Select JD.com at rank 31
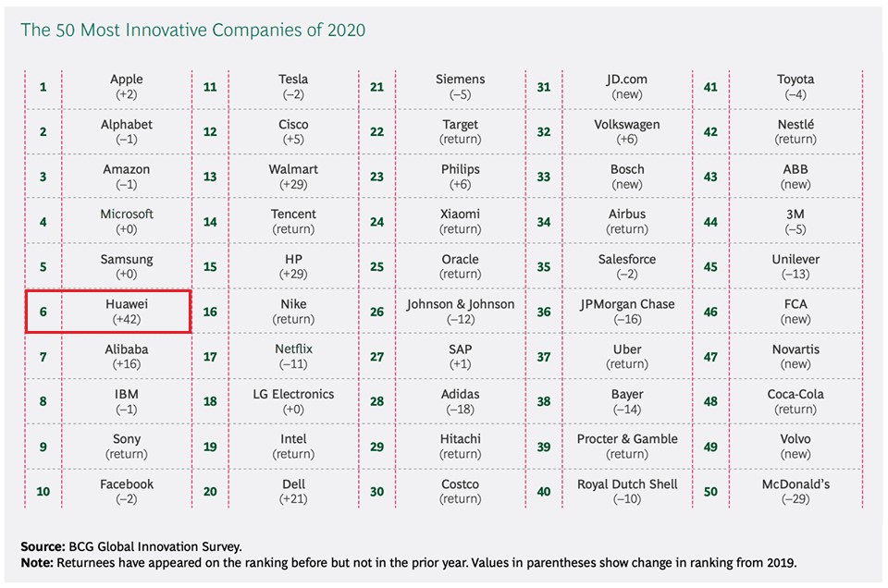 click(626, 87)
